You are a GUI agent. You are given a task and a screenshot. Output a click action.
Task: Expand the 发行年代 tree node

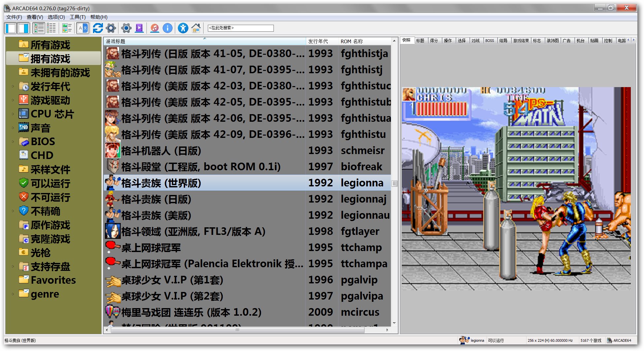pos(13,86)
